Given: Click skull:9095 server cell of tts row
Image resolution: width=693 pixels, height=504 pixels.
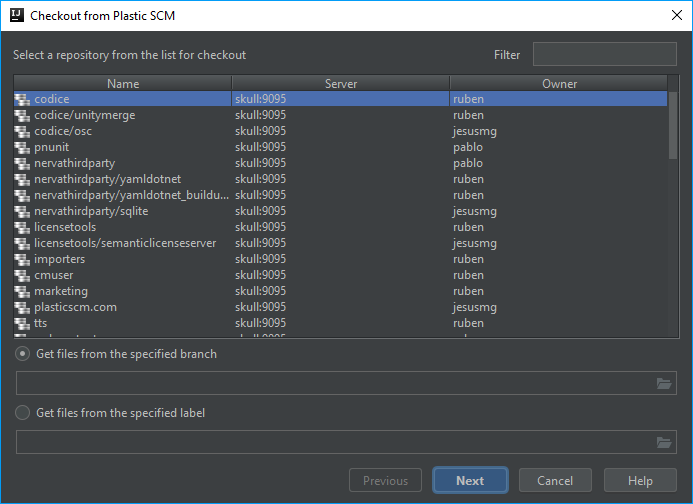Looking at the screenshot, I should [261, 323].
